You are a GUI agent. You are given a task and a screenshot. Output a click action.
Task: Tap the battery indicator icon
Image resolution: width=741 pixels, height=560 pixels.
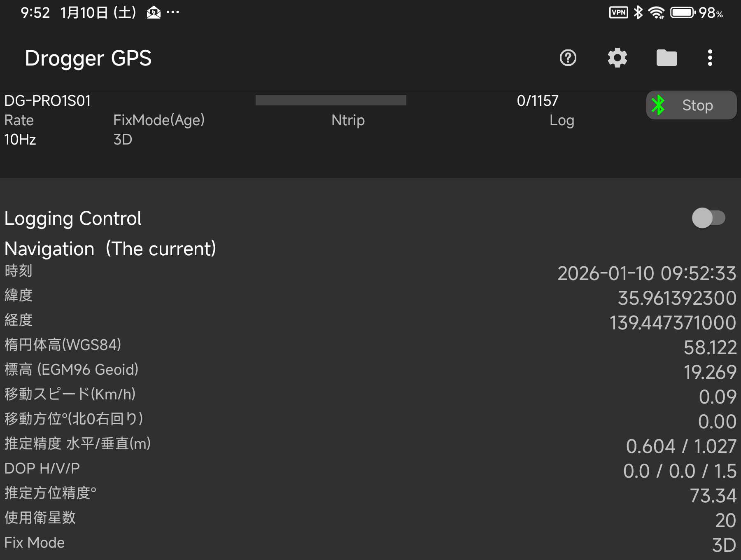pos(683,13)
